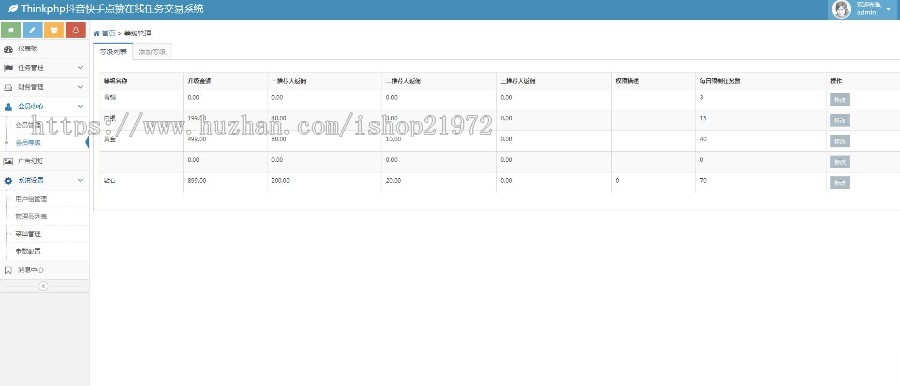Screen dimensions: 900x386
Task: Switch to the 添加等级 tab
Action: pyautogui.click(x=152, y=52)
